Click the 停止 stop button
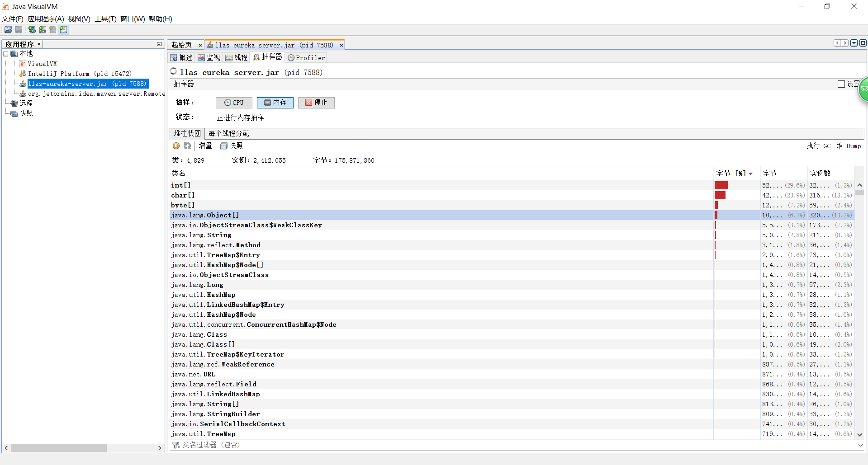This screenshot has height=465, width=868. point(316,103)
